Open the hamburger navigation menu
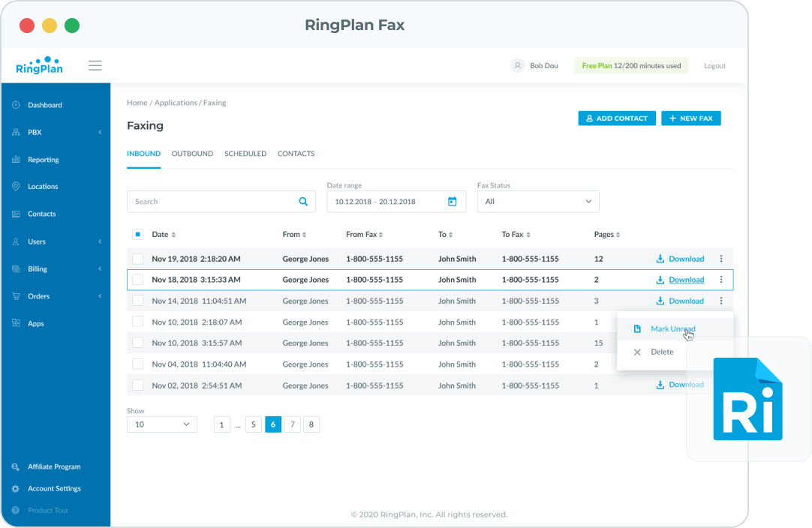Screen dimensions: 812x528 95,65
